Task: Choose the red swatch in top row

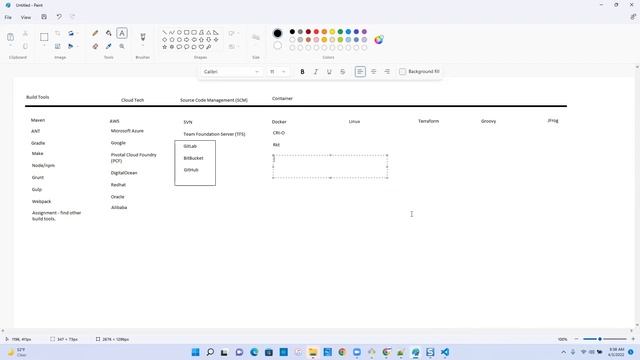Action: 316,32
